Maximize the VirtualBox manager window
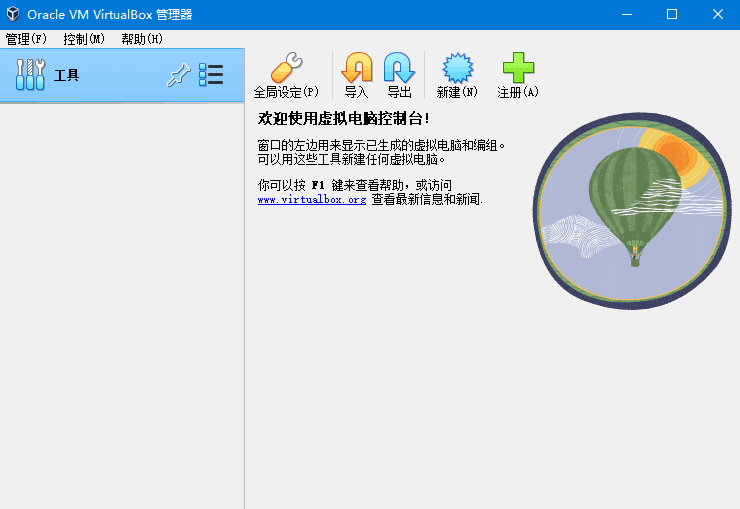 tap(672, 15)
